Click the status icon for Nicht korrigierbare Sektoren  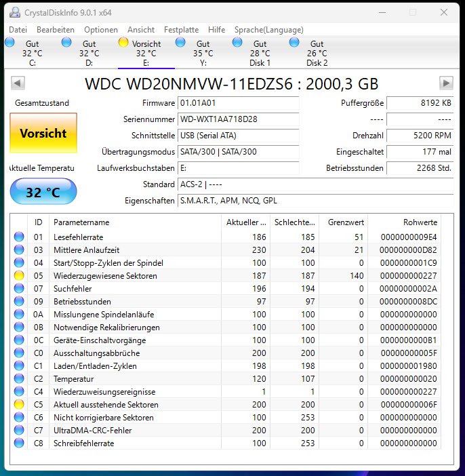(x=19, y=418)
